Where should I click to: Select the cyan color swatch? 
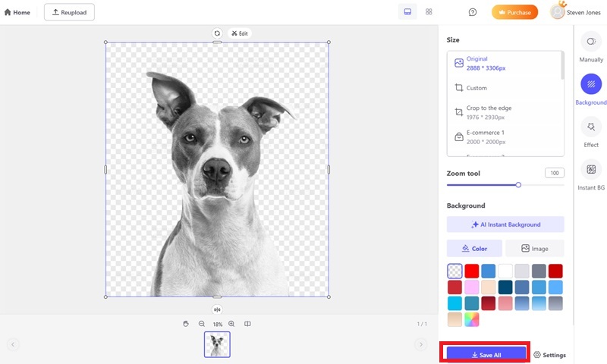[454, 303]
